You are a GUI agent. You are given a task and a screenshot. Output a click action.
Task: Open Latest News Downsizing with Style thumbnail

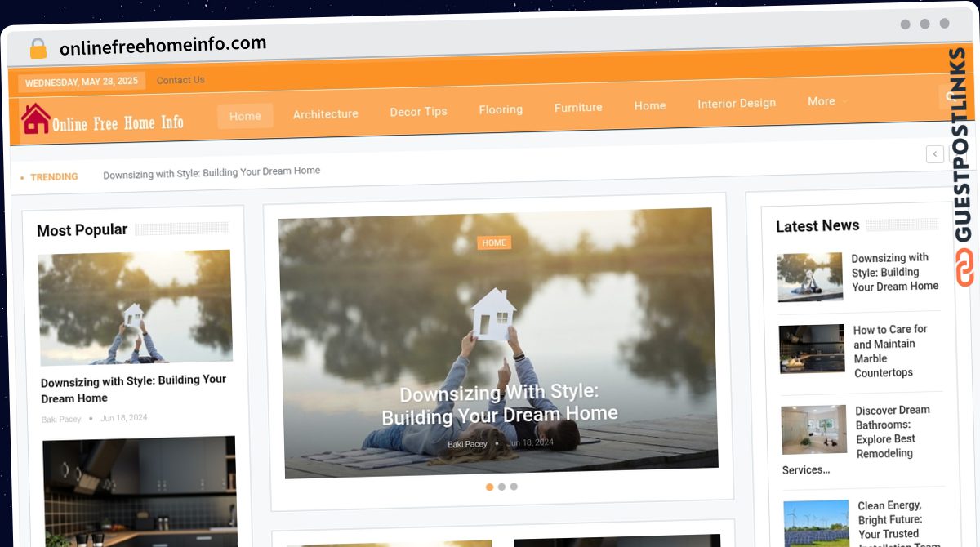point(810,278)
